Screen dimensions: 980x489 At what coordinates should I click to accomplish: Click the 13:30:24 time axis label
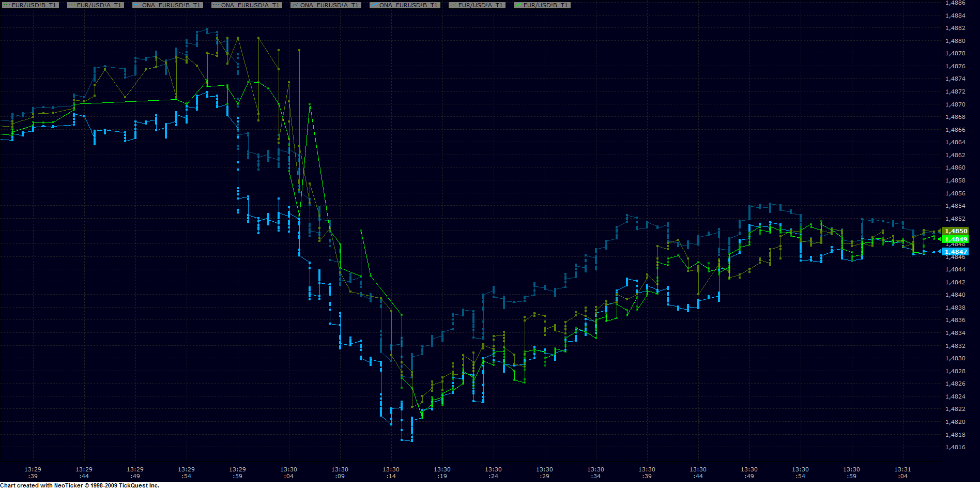[x=493, y=473]
